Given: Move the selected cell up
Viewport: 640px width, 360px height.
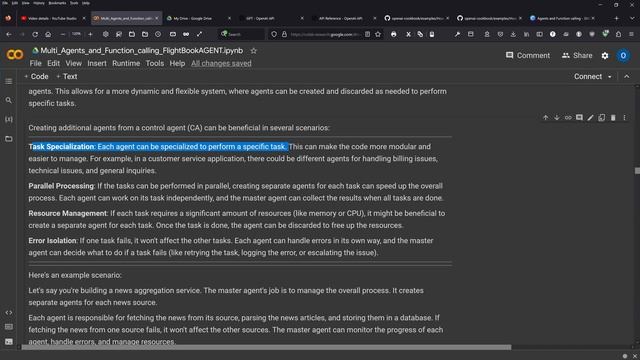Looking at the screenshot, I should (545, 118).
